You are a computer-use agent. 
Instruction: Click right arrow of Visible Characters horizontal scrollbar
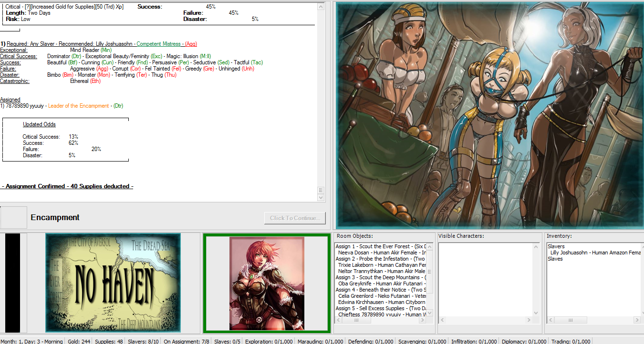coord(528,320)
